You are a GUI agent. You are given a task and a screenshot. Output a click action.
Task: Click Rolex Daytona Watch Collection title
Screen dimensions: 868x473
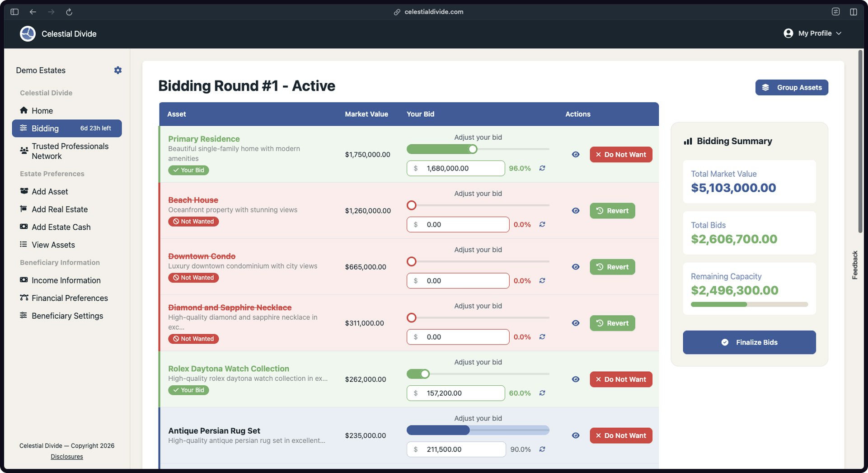pyautogui.click(x=229, y=369)
